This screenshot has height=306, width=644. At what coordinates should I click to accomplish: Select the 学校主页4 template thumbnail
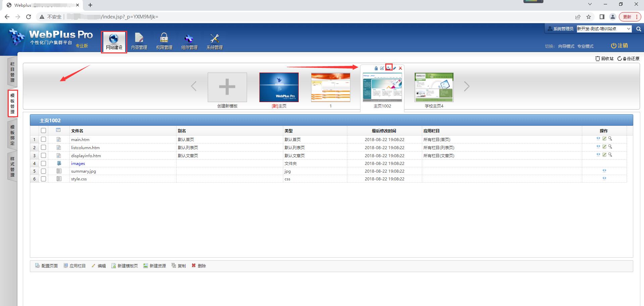(434, 87)
